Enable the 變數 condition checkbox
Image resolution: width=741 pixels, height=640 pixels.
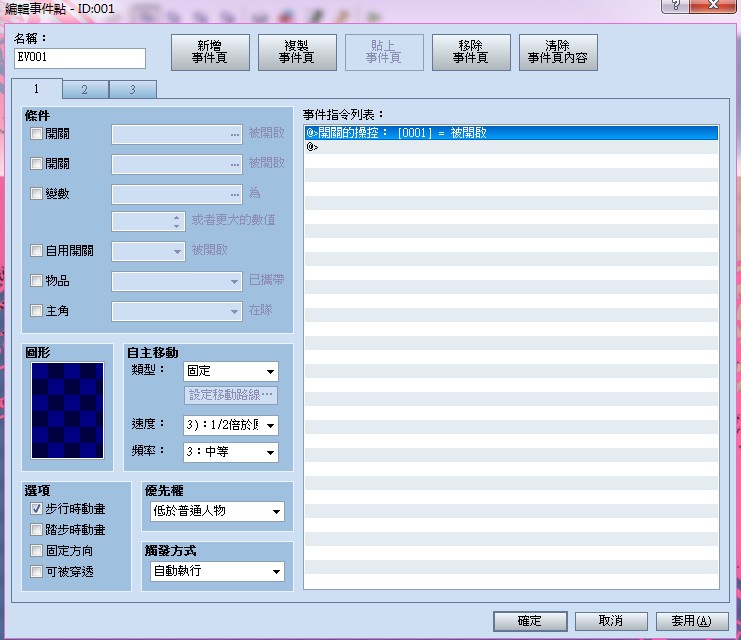[36, 193]
